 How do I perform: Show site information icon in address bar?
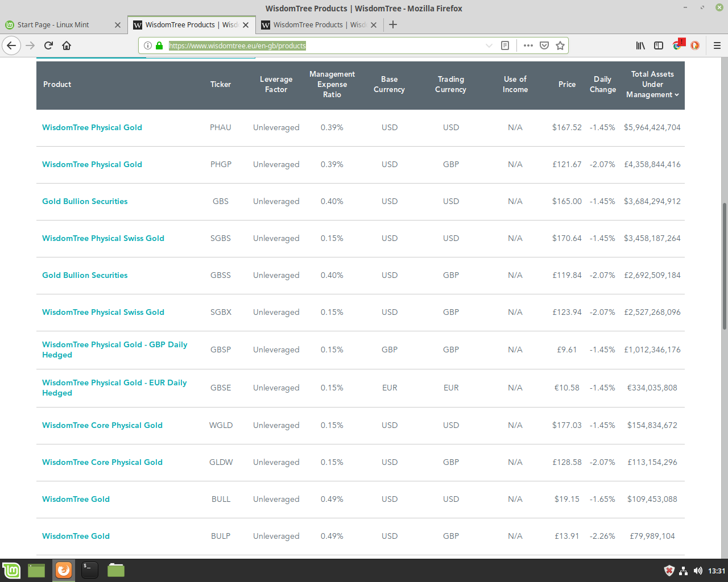tap(147, 45)
